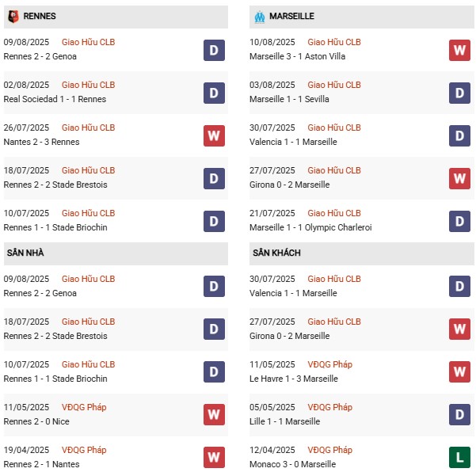Click the Rennes club logo icon
The height and width of the screenshot is (476, 476).
[x=13, y=16]
